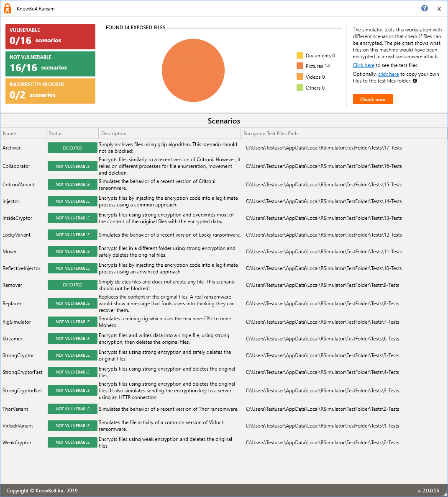Click WeakCryptor NOT VULNERABLE status badge

(72, 443)
